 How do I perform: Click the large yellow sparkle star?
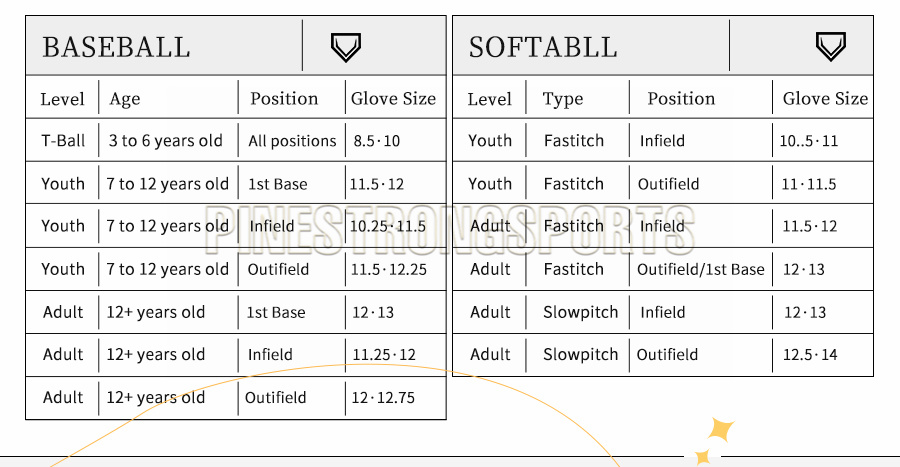[720, 430]
